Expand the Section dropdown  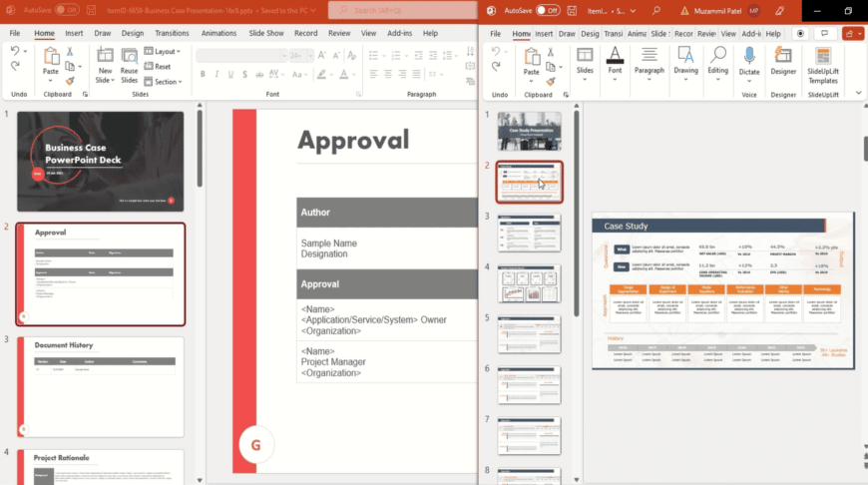click(164, 81)
